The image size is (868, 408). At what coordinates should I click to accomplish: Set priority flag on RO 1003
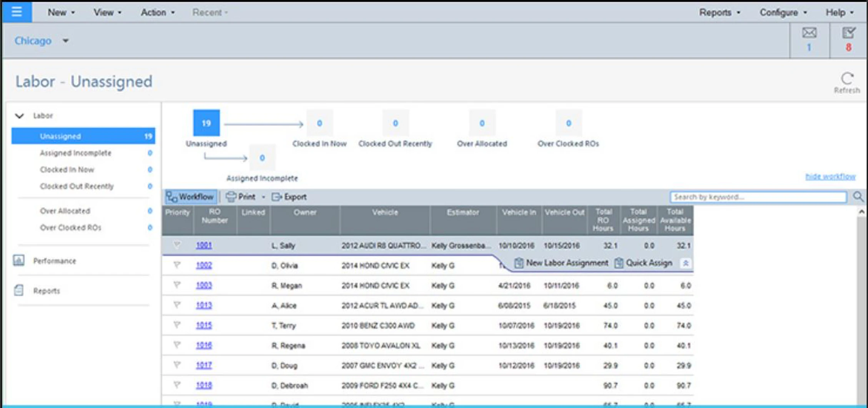(177, 285)
